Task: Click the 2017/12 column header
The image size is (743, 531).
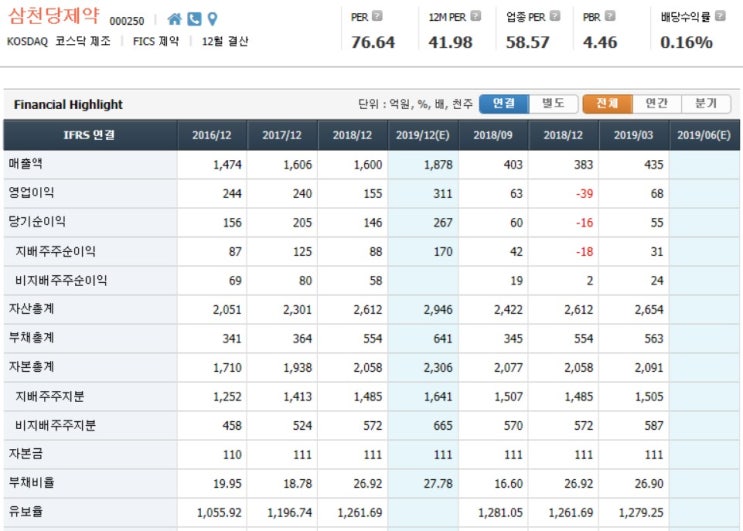Action: [x=282, y=135]
